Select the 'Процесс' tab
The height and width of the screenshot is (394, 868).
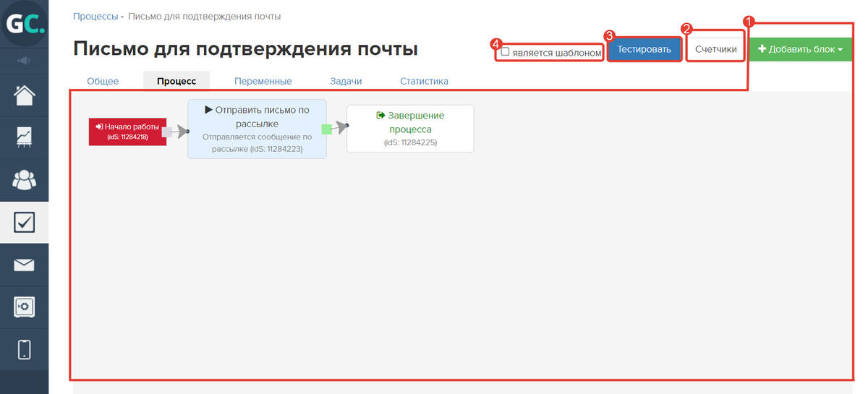click(176, 81)
